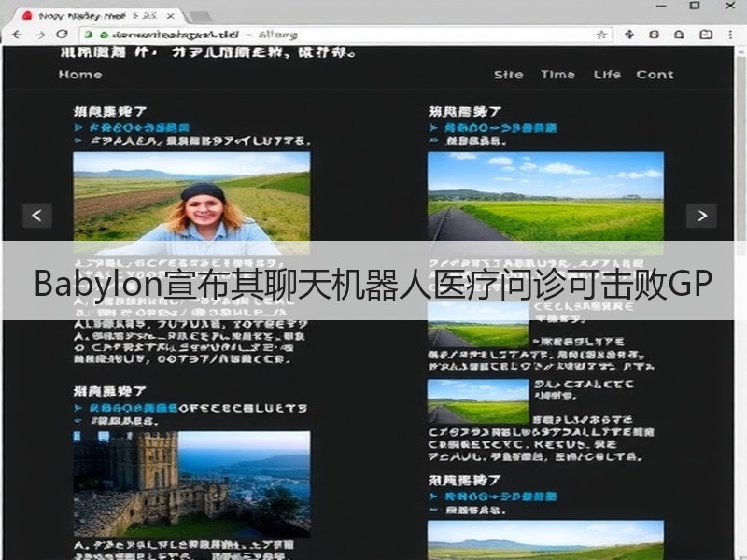Open the Life navigation item
747x560 pixels.
(607, 75)
